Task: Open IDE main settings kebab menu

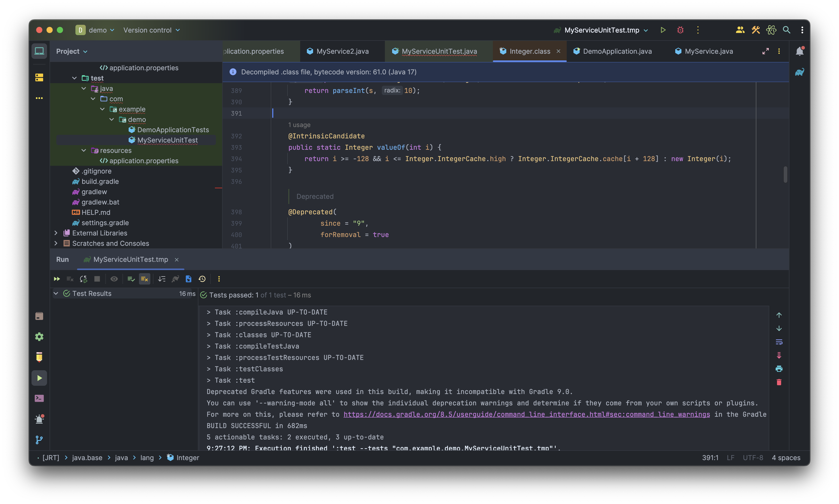Action: 802,30
